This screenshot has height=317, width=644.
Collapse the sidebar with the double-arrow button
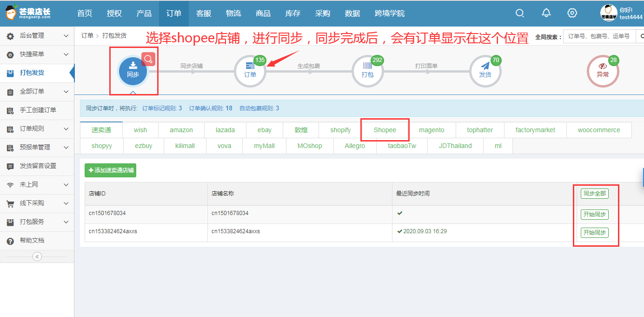(37, 256)
